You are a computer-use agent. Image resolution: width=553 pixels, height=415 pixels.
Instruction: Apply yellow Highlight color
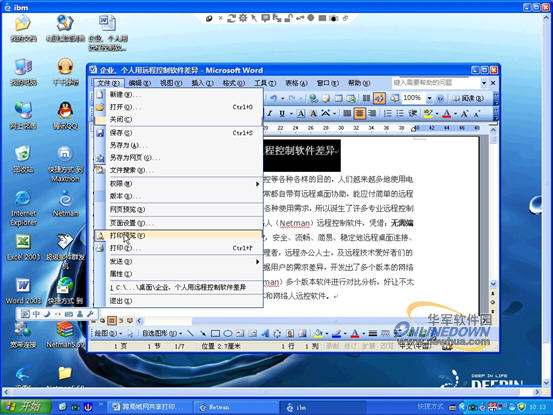click(428, 113)
